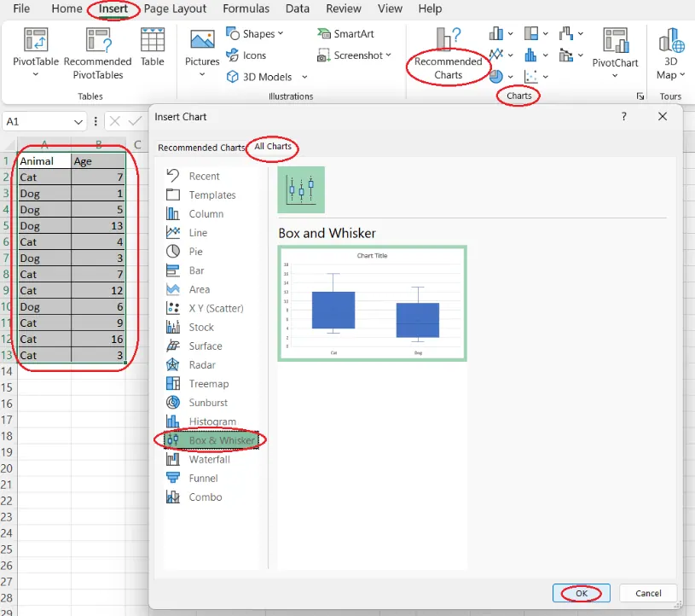
Task: Select the Histogram chart type
Action: click(x=208, y=421)
